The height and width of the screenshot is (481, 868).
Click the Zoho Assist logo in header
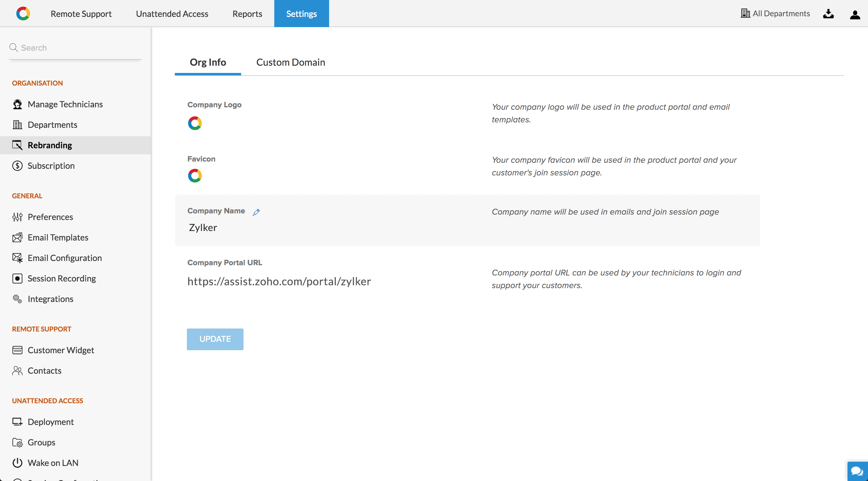23,14
